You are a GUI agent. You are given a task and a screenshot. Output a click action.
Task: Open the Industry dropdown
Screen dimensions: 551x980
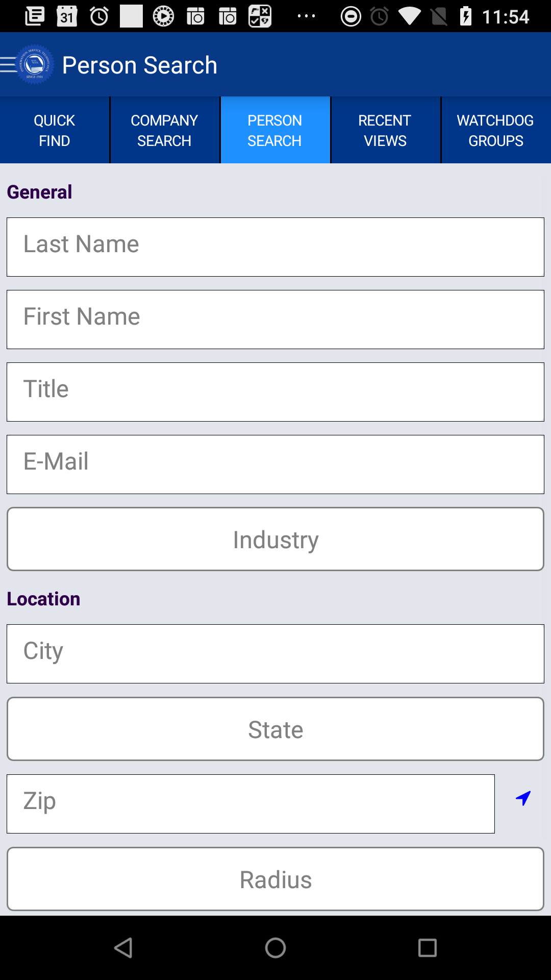275,539
